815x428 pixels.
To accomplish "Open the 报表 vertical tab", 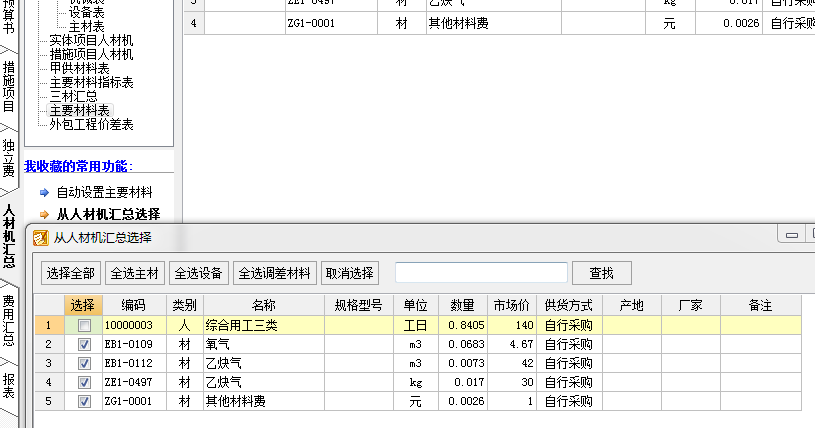I will click(8, 385).
